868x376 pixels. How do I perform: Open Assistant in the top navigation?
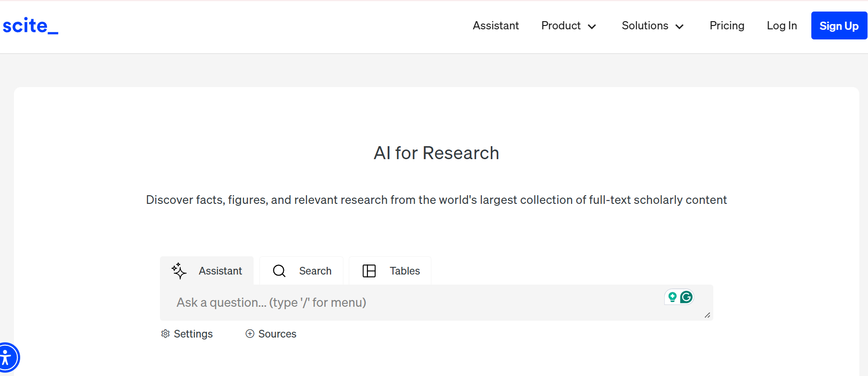coord(496,25)
